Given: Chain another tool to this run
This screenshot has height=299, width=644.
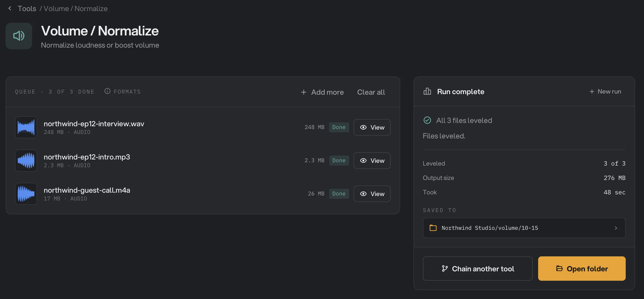Looking at the screenshot, I should pyautogui.click(x=477, y=269).
